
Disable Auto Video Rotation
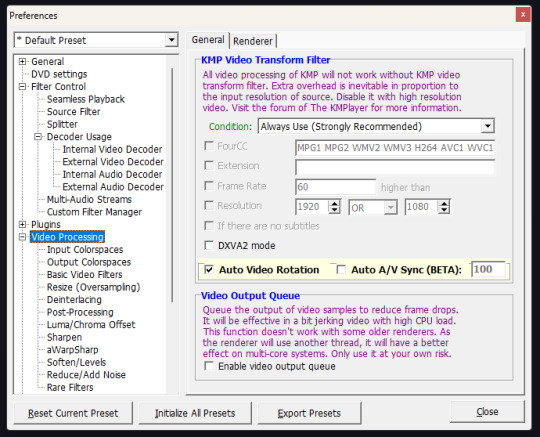(209, 270)
